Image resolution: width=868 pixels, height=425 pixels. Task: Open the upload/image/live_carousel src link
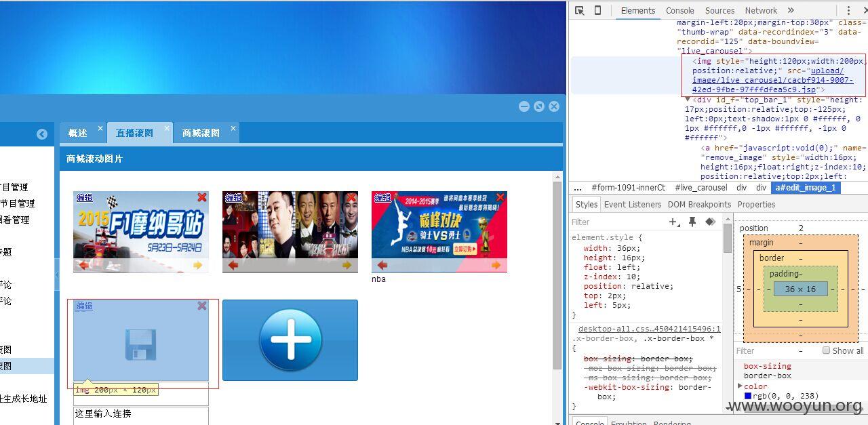pos(773,80)
